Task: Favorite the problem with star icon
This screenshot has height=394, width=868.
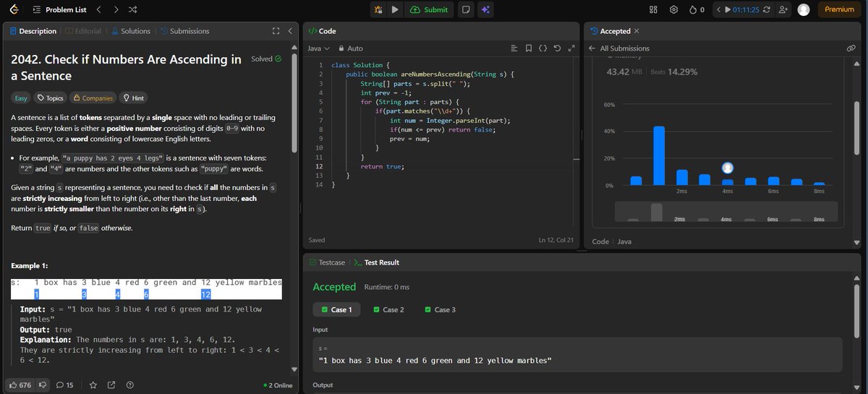Action: click(x=93, y=385)
